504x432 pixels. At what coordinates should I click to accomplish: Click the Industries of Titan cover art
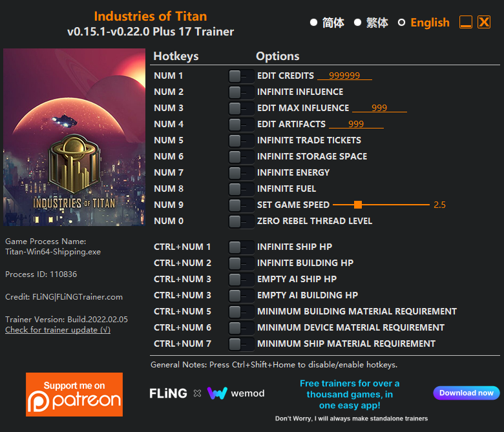[x=74, y=137]
